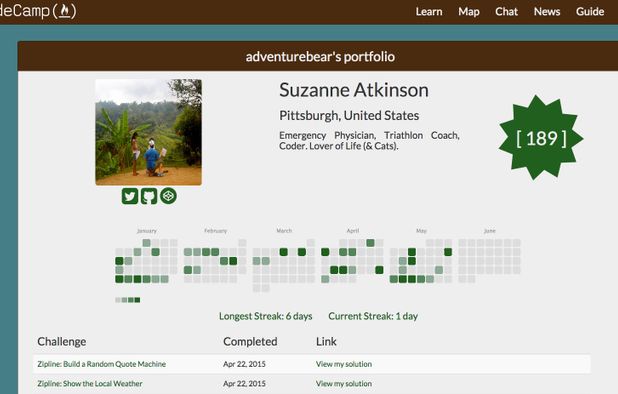
Task: View my solution for Random Quote Machine
Action: click(344, 364)
